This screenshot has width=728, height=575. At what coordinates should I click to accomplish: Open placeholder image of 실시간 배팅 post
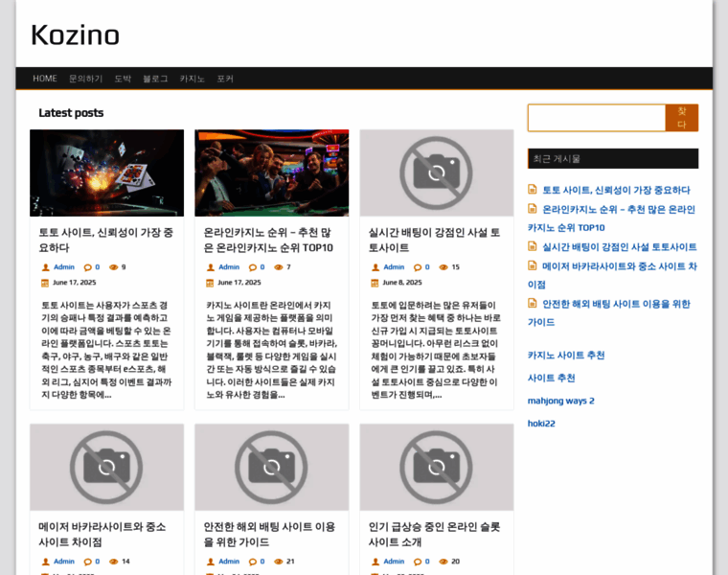tap(437, 172)
